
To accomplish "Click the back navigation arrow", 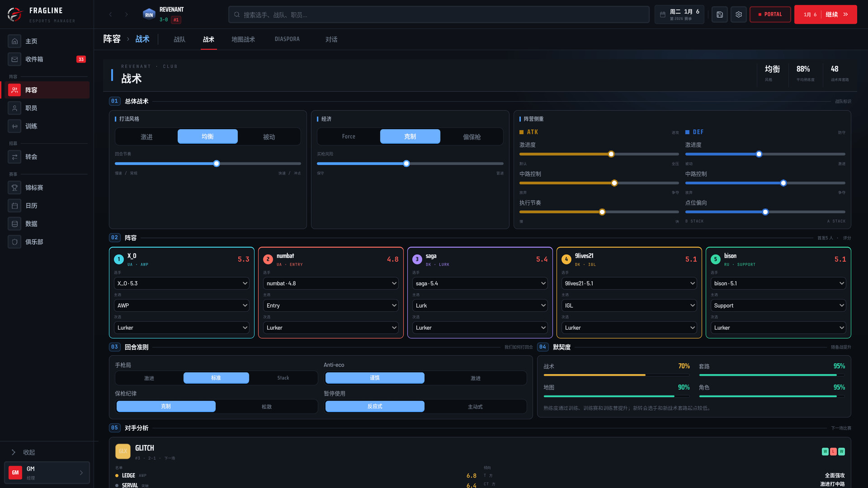I will point(110,14).
